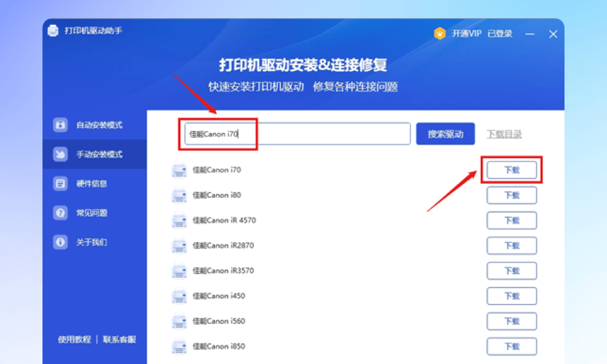Click the 关于我们 info icon
This screenshot has height=364, width=607.
point(60,242)
